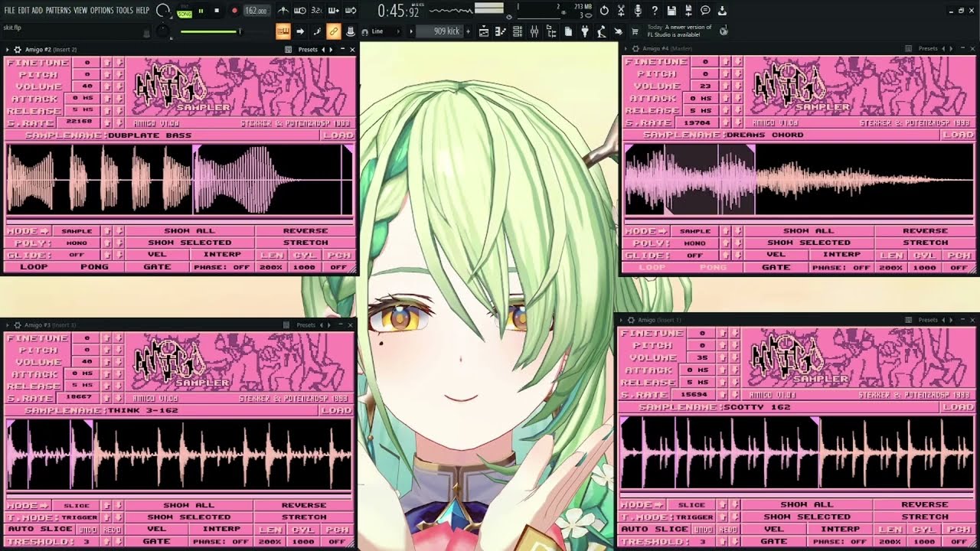Viewport: 980px width, 551px height.
Task: Click the download content icon
Action: click(x=722, y=11)
